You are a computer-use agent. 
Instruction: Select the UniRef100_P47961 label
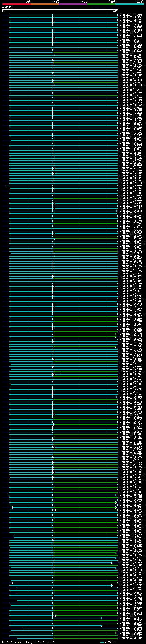[131, 47]
